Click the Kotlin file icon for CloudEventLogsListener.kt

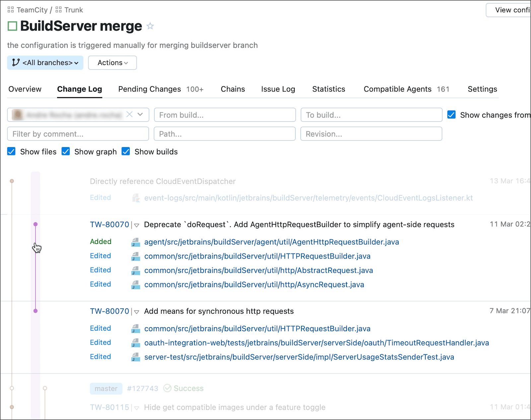[x=136, y=198]
